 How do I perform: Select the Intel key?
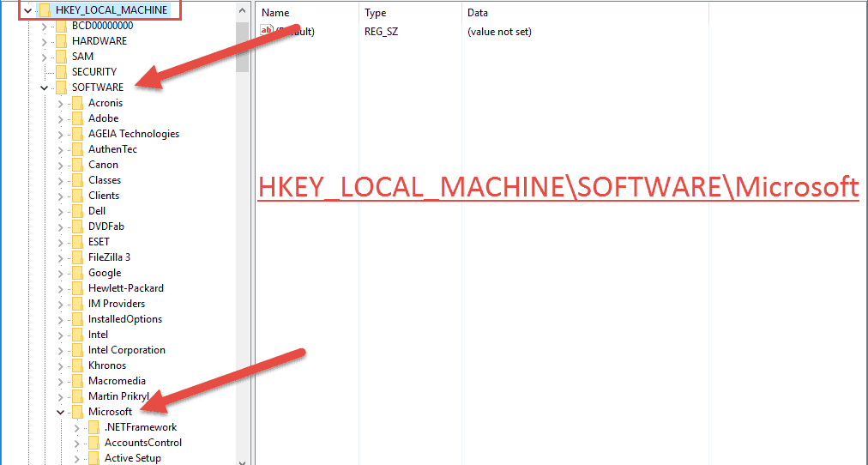tap(98, 335)
